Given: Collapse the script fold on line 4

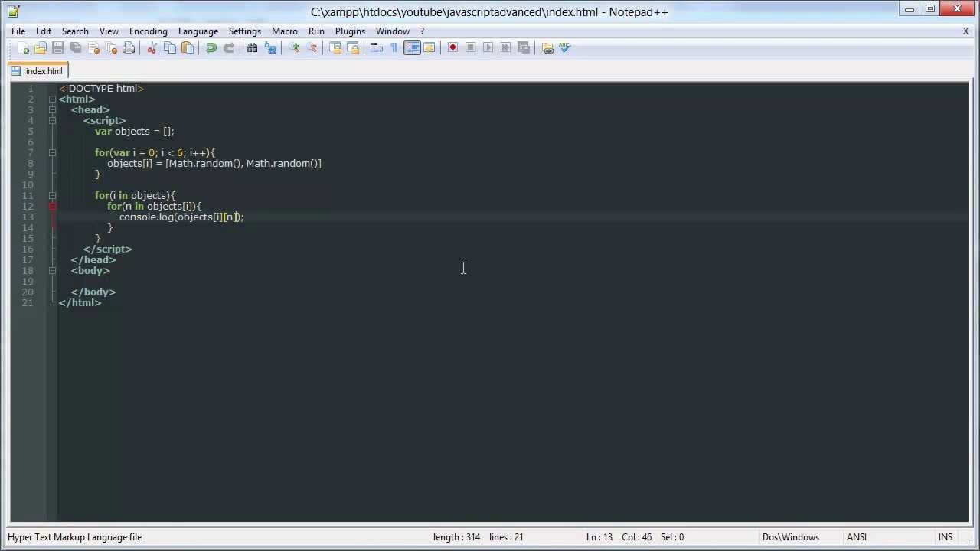Looking at the screenshot, I should click(x=52, y=121).
